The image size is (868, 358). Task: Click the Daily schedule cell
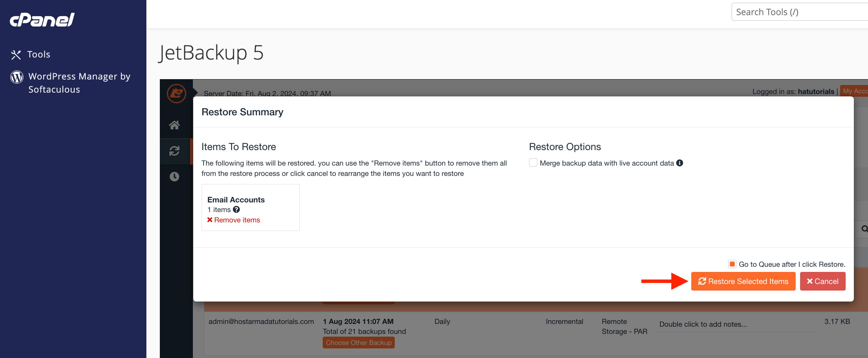point(442,322)
